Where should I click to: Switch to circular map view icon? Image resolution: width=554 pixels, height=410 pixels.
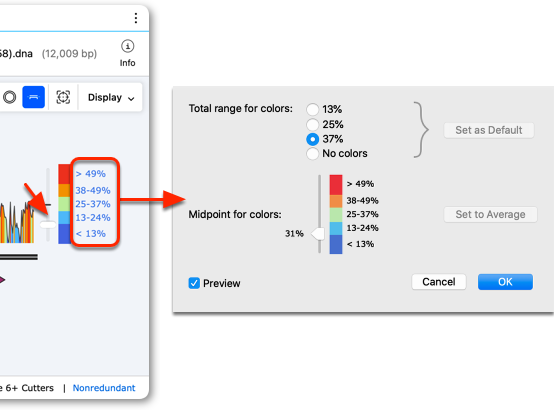click(10, 97)
